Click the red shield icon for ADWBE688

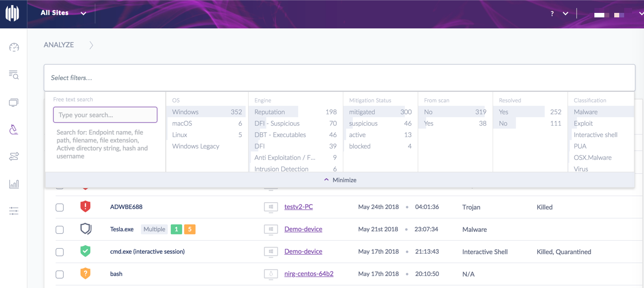(x=85, y=207)
